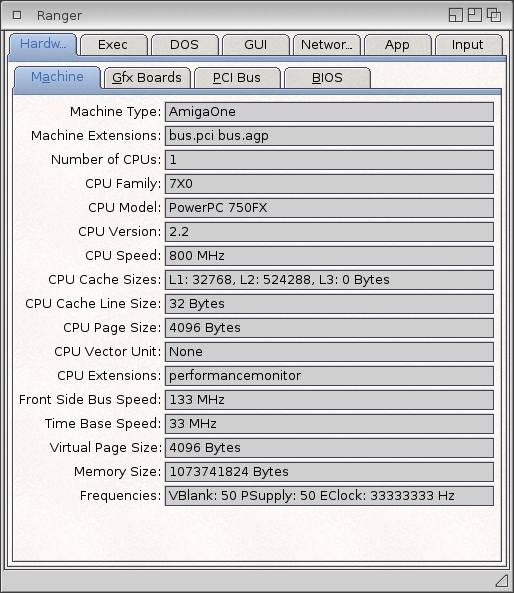
Task: Switch to the Hardware tab
Action: click(43, 44)
